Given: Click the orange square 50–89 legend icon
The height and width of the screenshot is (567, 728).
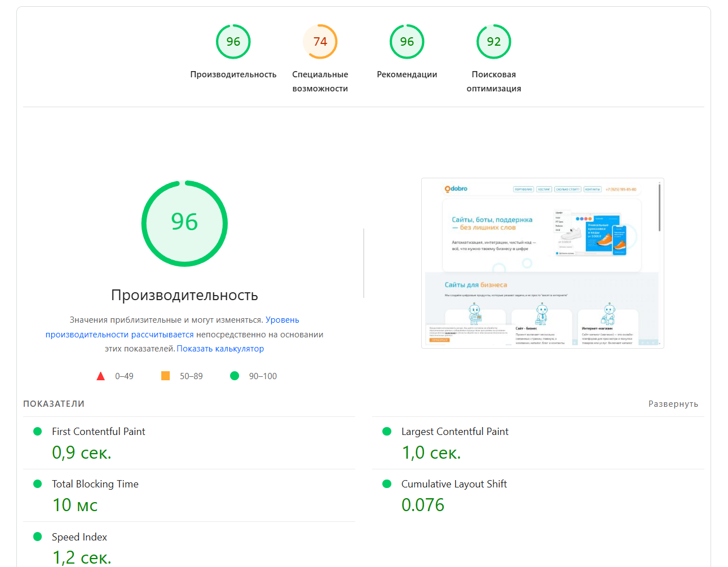Looking at the screenshot, I should coord(165,376).
